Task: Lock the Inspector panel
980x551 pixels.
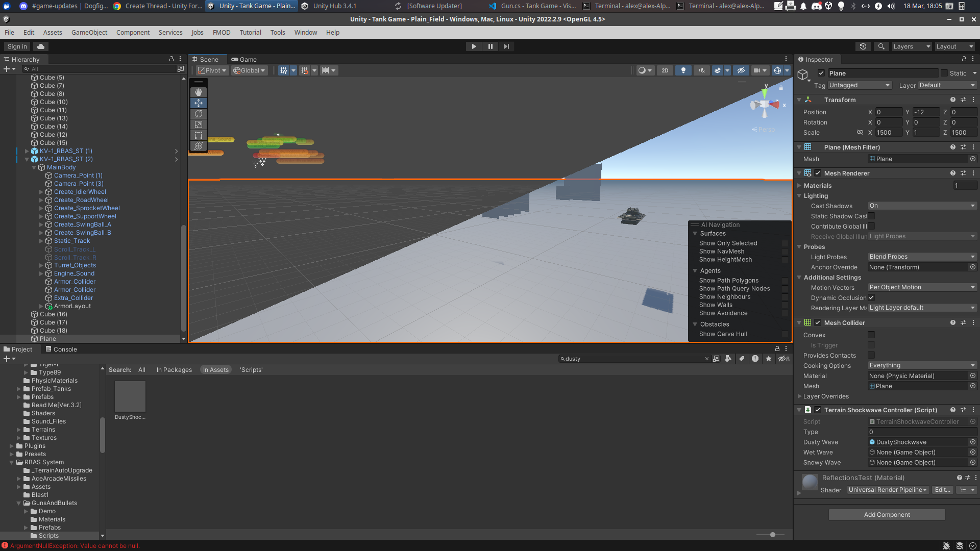Action: coord(964,59)
